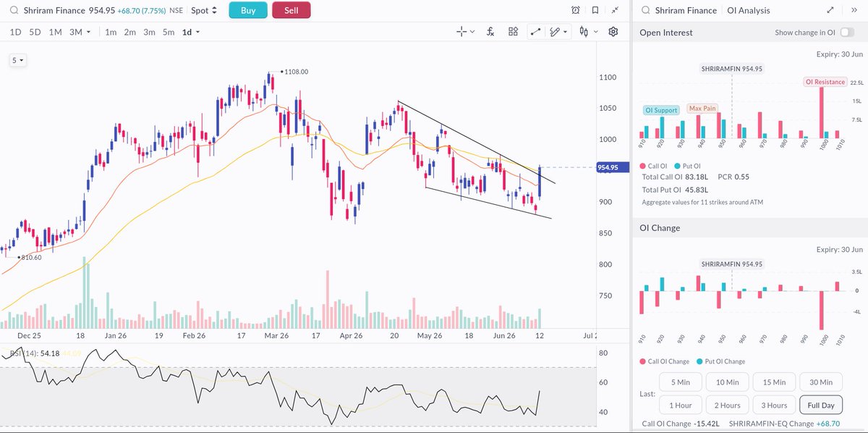Choose 3 Hours OI change period

pyautogui.click(x=773, y=405)
